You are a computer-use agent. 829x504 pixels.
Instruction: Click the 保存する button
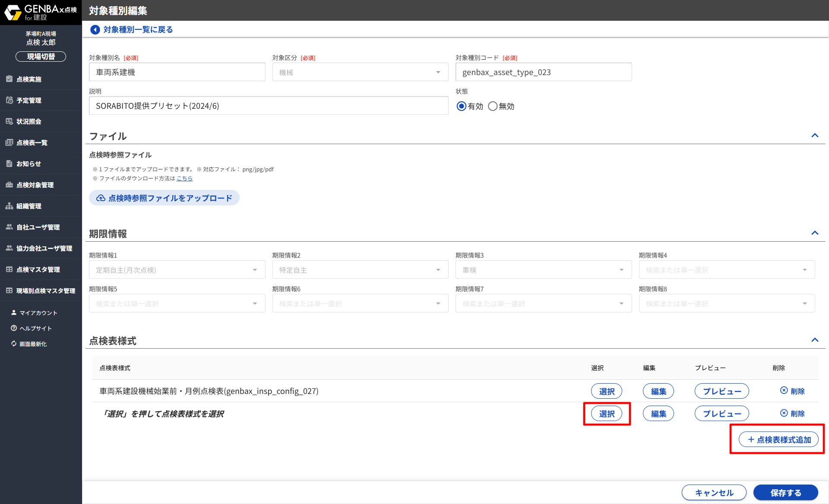(785, 492)
